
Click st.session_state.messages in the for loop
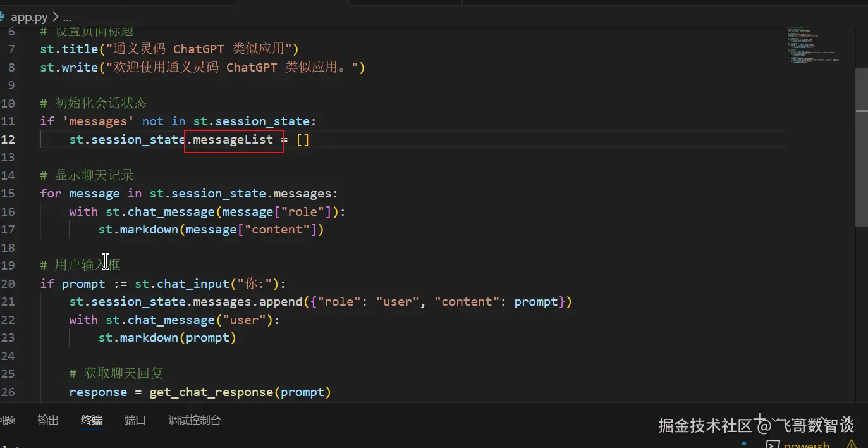[240, 193]
